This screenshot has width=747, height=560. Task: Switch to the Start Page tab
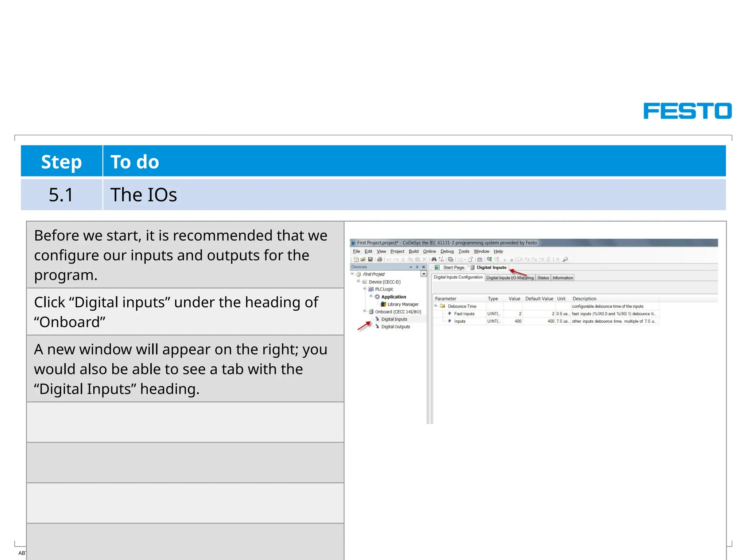tap(450, 267)
